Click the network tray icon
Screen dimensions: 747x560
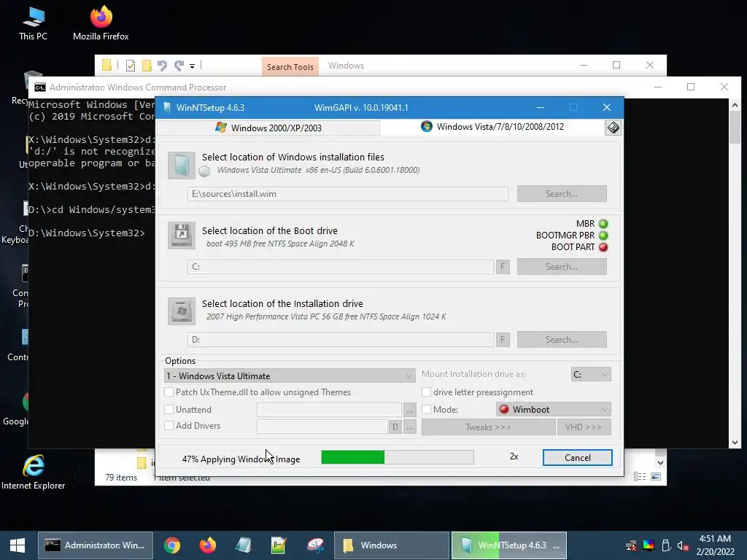point(631,545)
